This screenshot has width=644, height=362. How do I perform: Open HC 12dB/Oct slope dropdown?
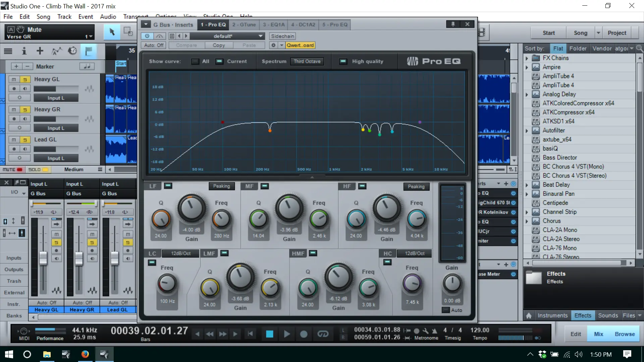415,253
